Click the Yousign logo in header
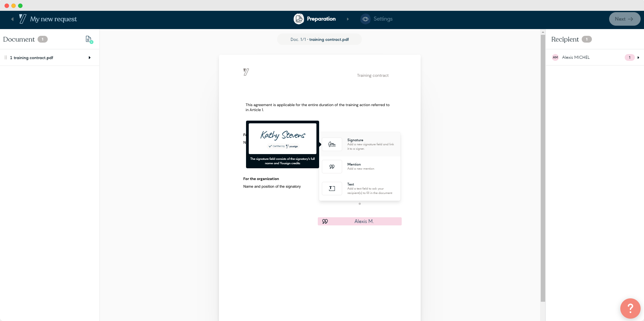The height and width of the screenshot is (321, 644). point(23,19)
